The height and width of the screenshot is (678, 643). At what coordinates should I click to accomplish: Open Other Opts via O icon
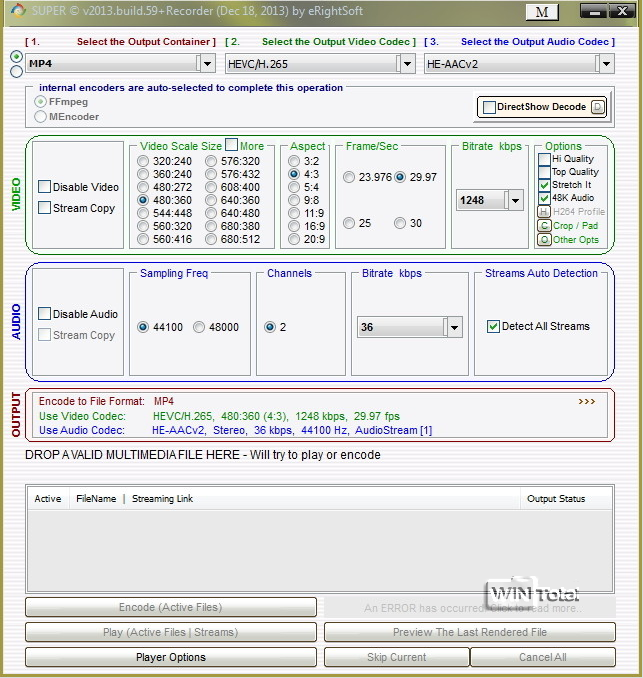point(544,240)
